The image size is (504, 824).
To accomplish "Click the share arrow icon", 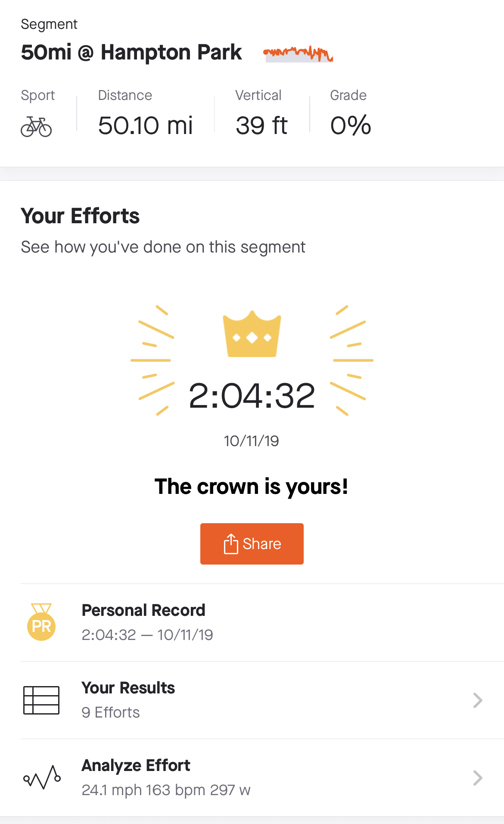I will coord(231,543).
